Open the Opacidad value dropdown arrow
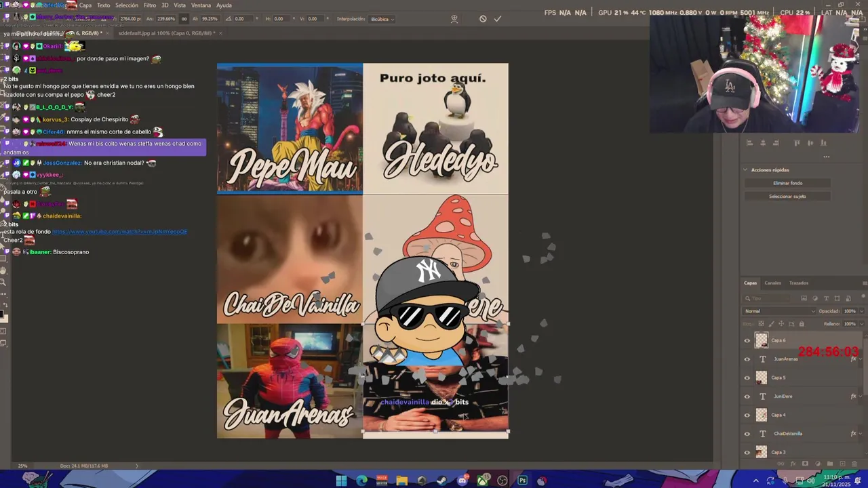The width and height of the screenshot is (868, 488). pyautogui.click(x=862, y=311)
